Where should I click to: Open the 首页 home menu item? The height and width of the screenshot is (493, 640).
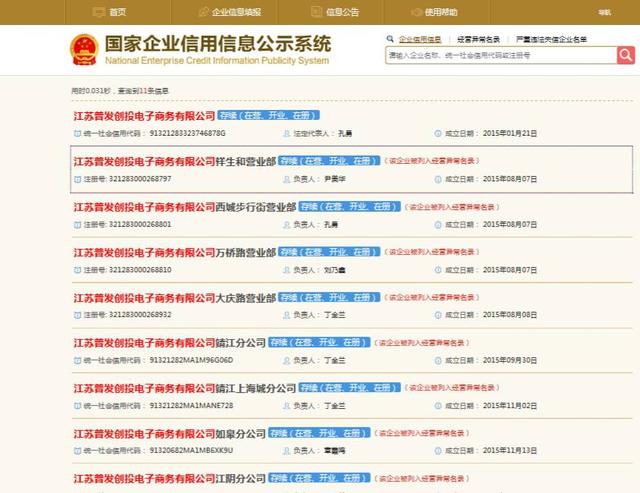118,12
